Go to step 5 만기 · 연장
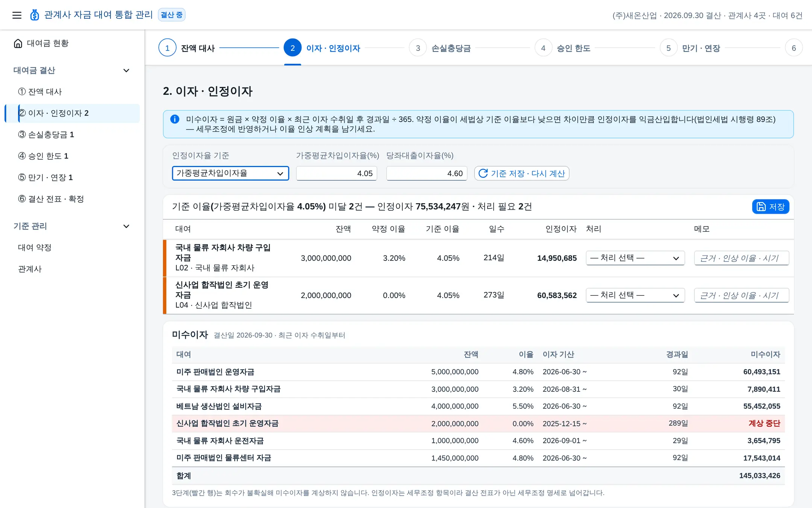This screenshot has width=812, height=508. [690, 48]
